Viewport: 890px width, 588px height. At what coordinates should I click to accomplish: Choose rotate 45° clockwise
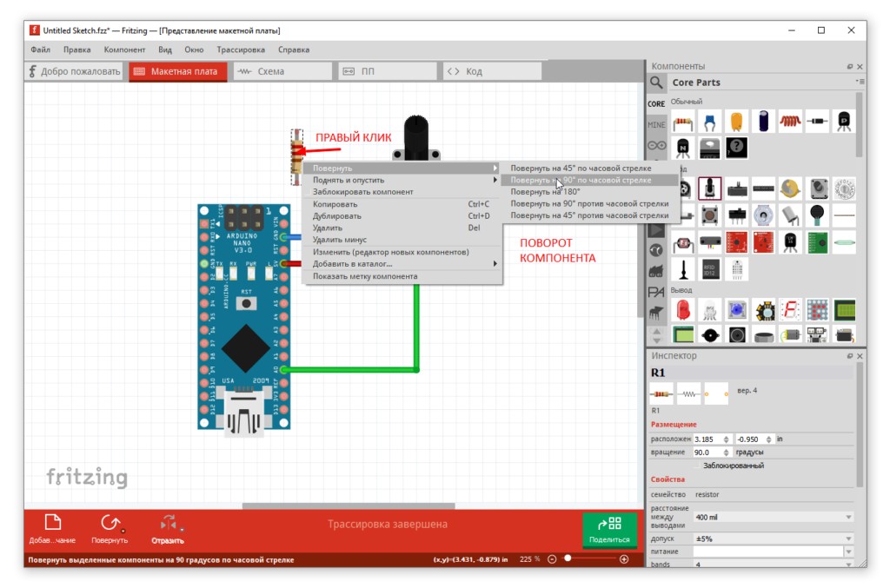pyautogui.click(x=590, y=168)
